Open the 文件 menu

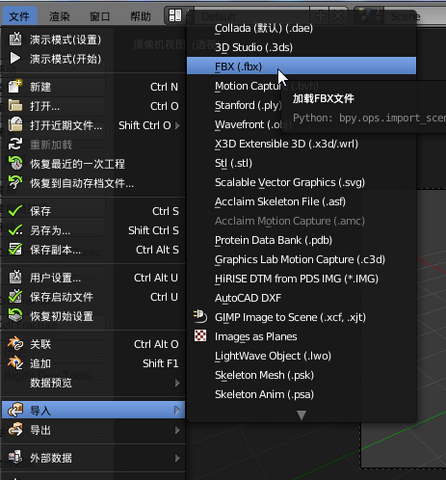(19, 16)
